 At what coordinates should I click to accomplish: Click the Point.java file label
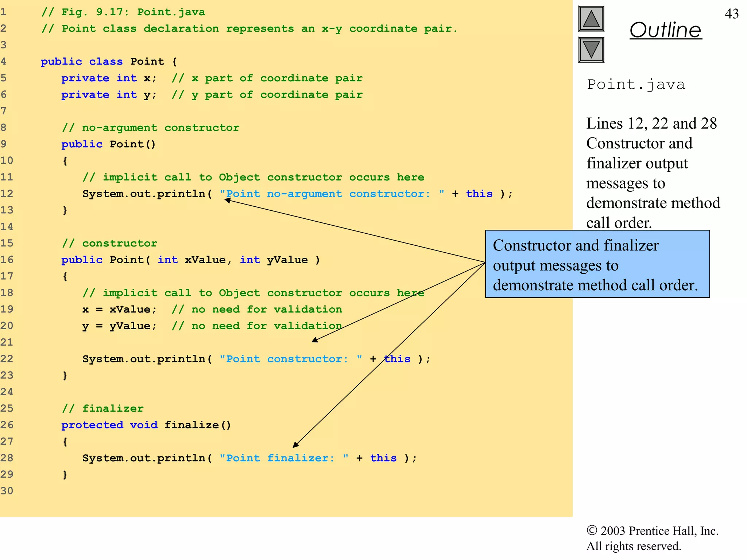coord(635,85)
